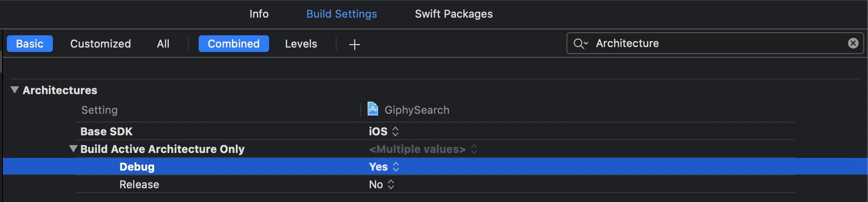Click into the Architecture search field
This screenshot has width=868, height=202.
709,43
